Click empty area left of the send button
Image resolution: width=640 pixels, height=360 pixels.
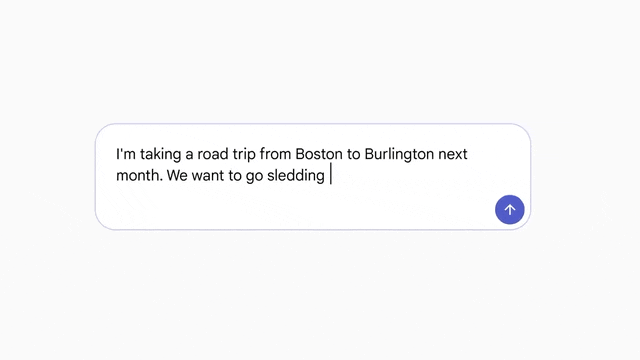point(449,209)
